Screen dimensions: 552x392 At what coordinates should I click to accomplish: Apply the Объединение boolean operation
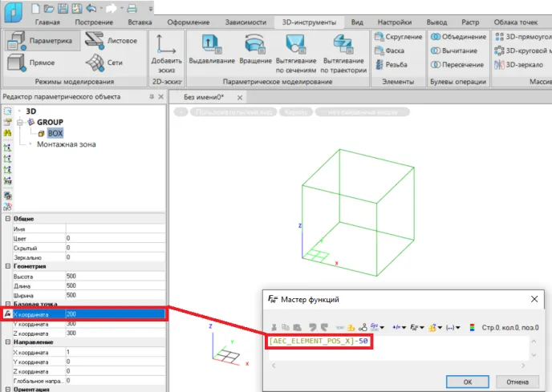(x=458, y=37)
